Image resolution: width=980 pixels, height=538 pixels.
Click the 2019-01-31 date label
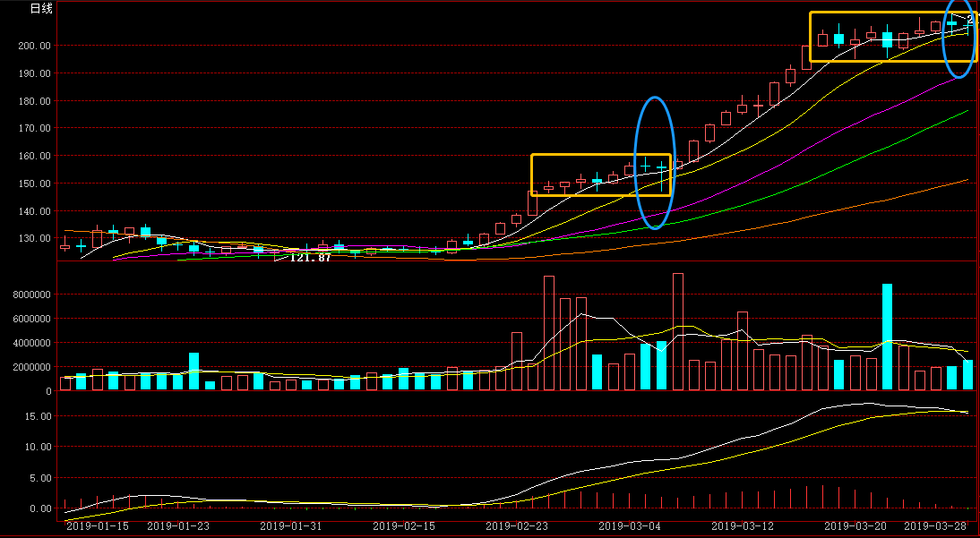pyautogui.click(x=290, y=526)
